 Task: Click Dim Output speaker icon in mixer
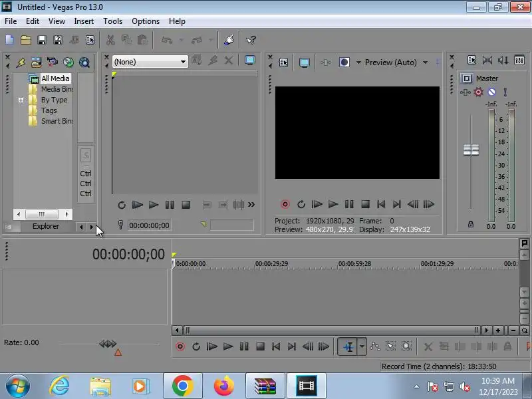503,61
